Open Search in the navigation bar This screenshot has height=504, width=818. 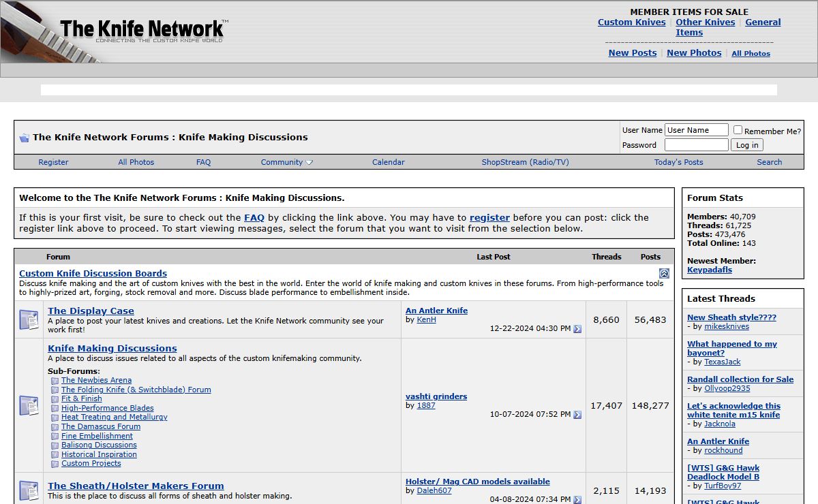[x=770, y=162]
